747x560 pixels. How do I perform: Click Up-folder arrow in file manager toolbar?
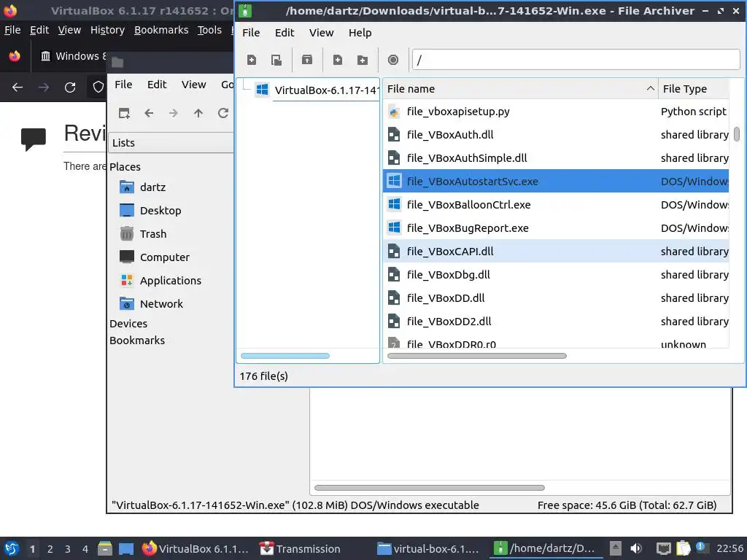coord(198,113)
